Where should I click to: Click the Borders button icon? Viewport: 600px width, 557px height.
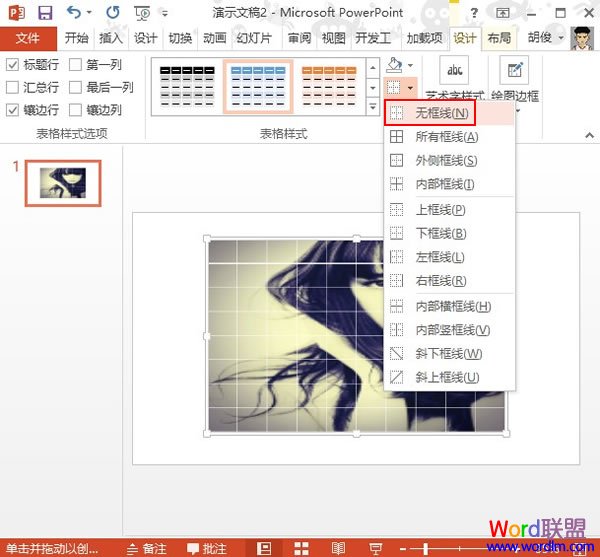394,88
